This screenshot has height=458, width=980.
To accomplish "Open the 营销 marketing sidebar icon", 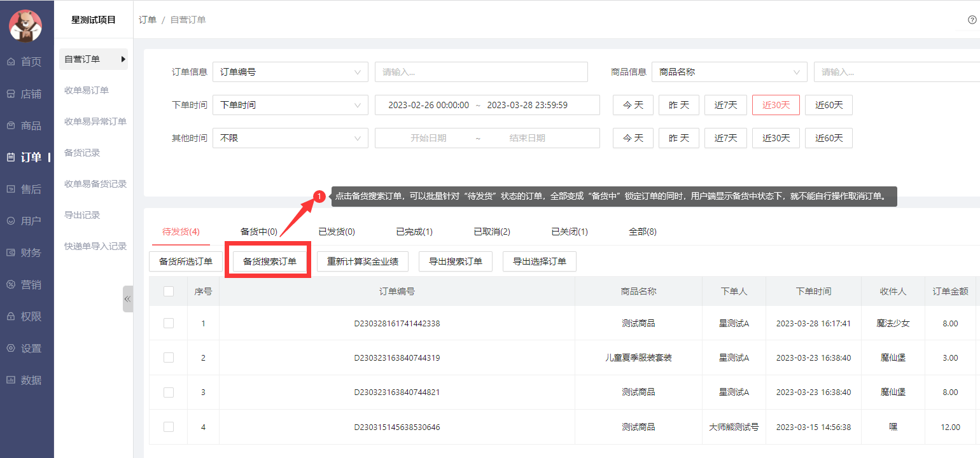I will [x=11, y=284].
